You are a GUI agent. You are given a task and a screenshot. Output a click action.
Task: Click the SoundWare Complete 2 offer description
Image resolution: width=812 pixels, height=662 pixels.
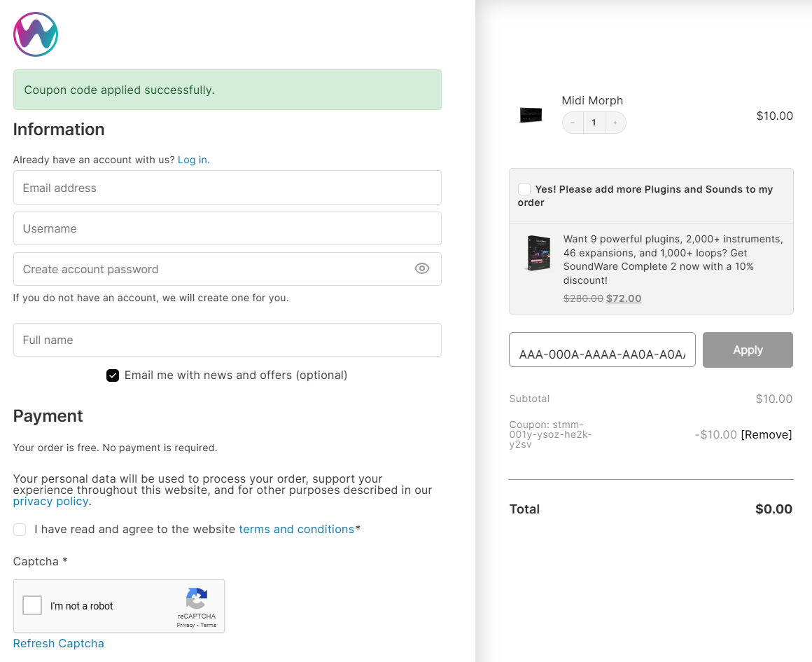(x=673, y=260)
